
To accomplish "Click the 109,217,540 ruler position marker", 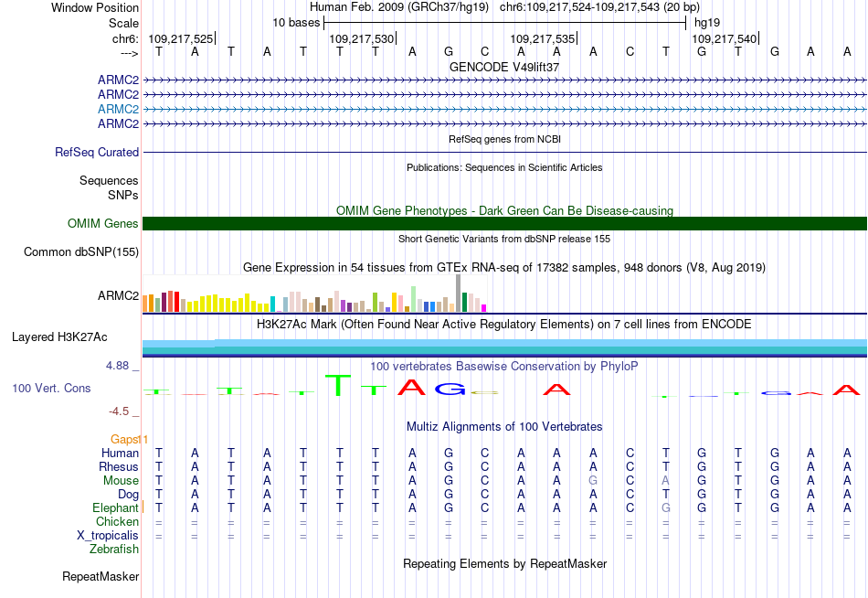I will pos(725,38).
